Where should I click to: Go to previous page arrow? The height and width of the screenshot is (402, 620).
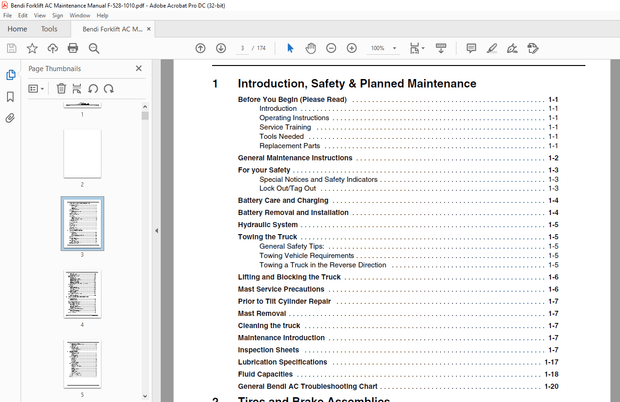click(x=200, y=48)
